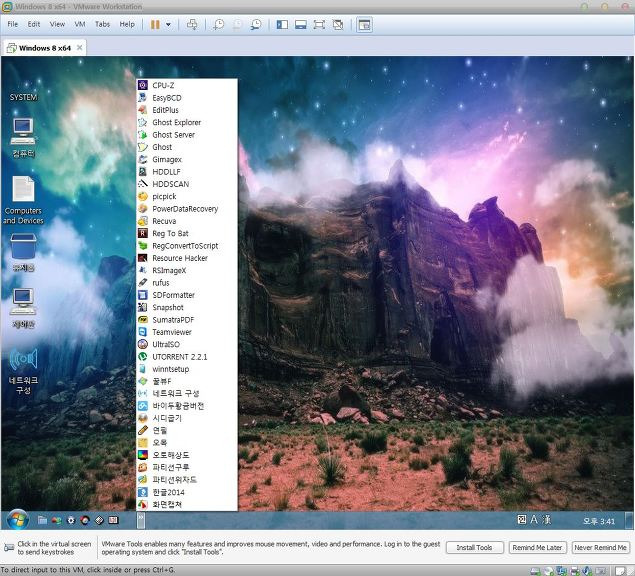The height and width of the screenshot is (576, 635).
Task: Open the snapshot manager icon
Action: coord(256,25)
